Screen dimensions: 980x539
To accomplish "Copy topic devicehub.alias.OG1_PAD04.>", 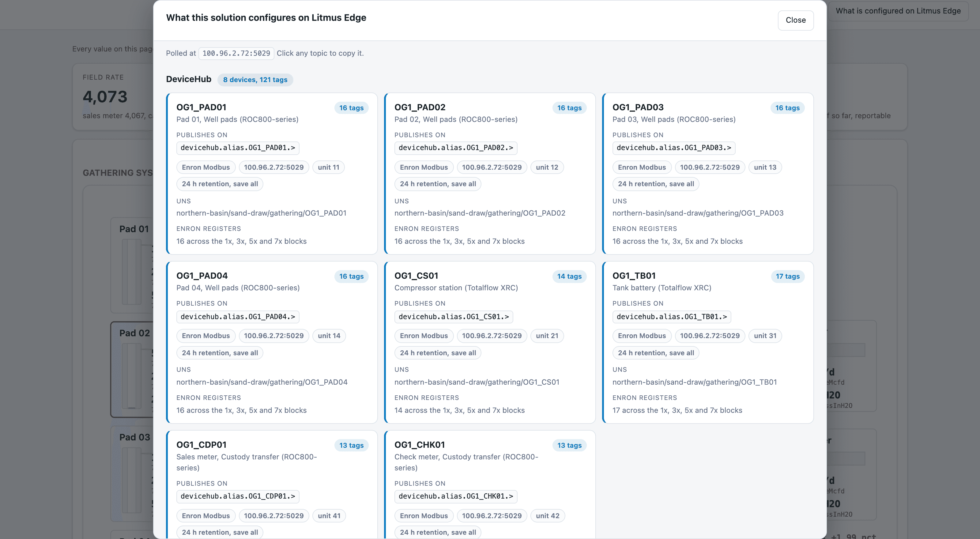I will tap(238, 316).
